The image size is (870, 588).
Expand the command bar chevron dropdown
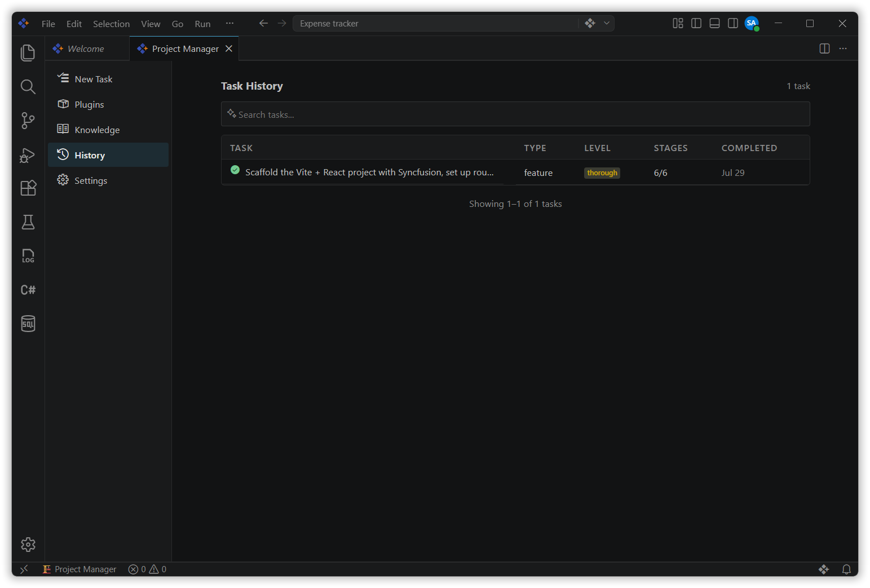607,23
